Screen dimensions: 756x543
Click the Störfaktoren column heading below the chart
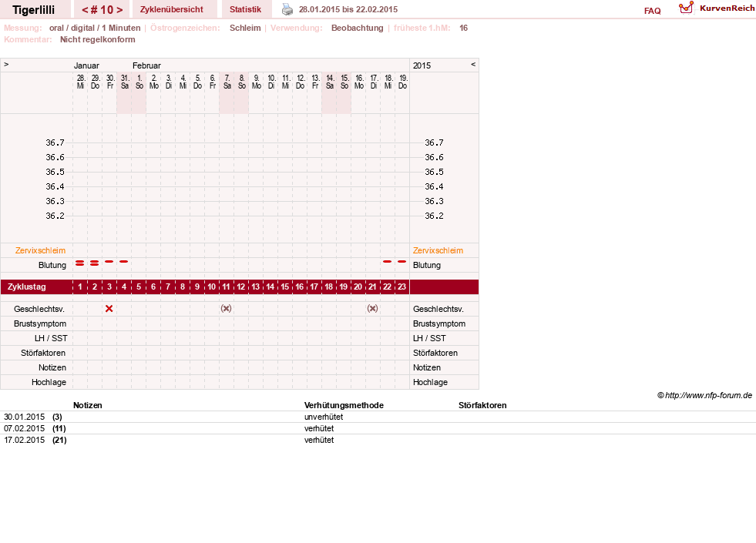(x=482, y=405)
